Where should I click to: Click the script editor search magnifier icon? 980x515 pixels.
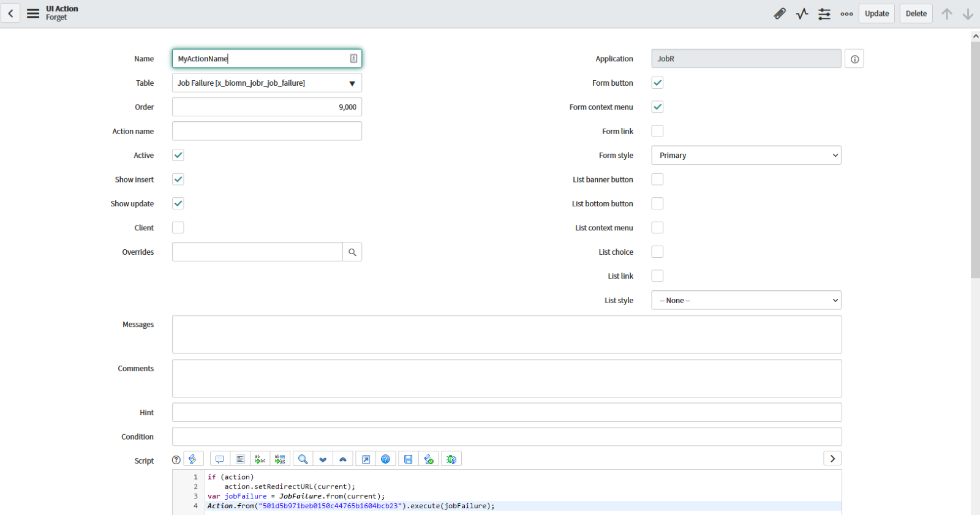pos(303,459)
